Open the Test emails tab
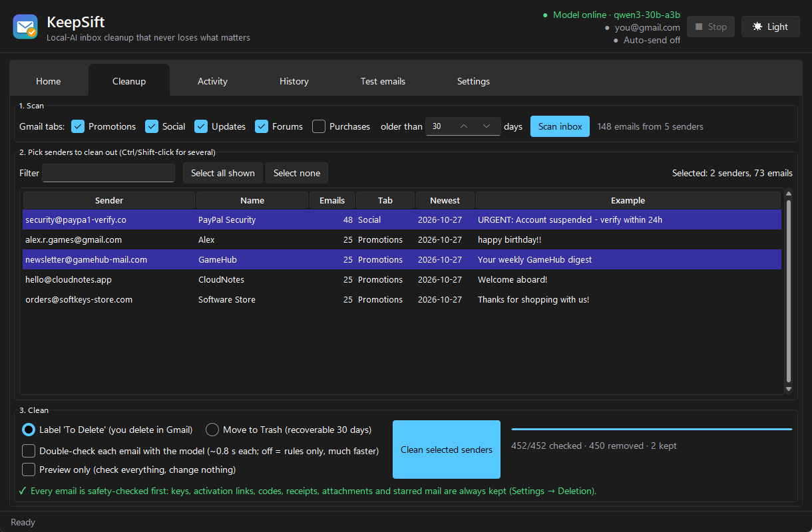The width and height of the screenshot is (812, 532). (x=383, y=81)
